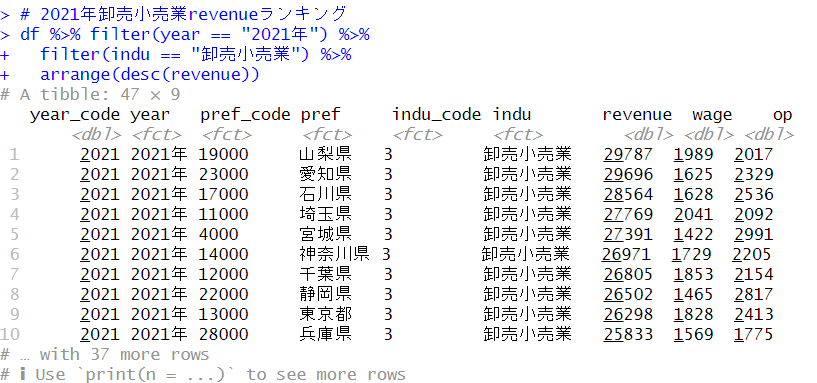Click the 'with 37 more rows' message
This screenshot has width=817, height=383.
click(x=104, y=354)
